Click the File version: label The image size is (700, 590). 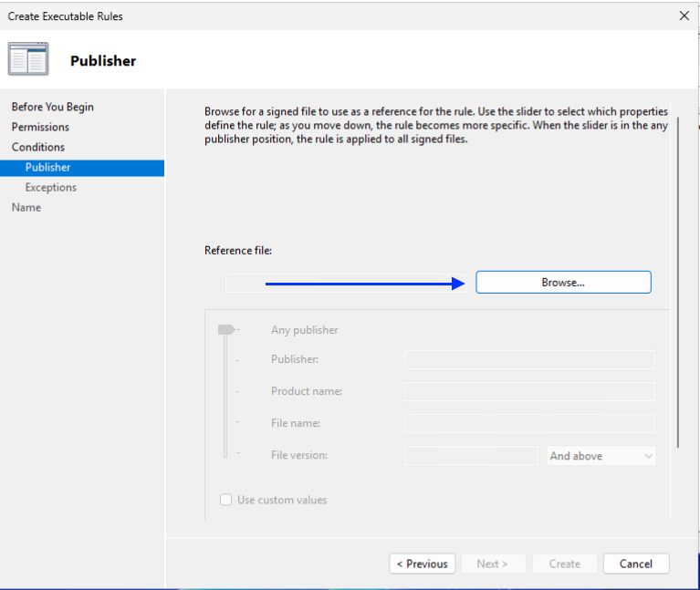pyautogui.click(x=299, y=455)
